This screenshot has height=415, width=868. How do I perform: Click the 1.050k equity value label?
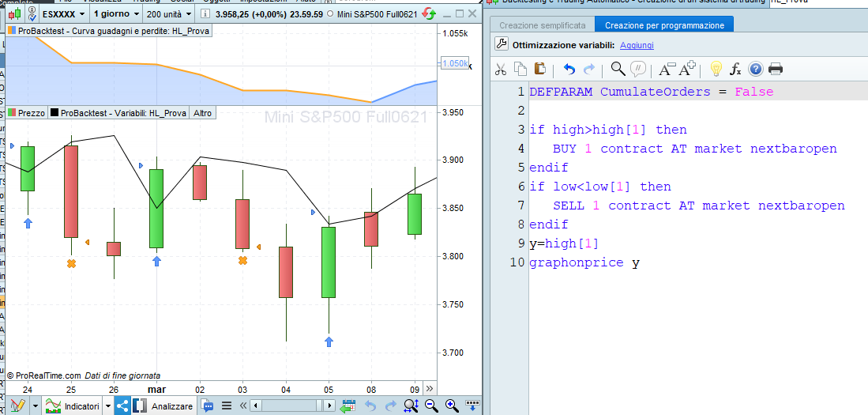455,63
